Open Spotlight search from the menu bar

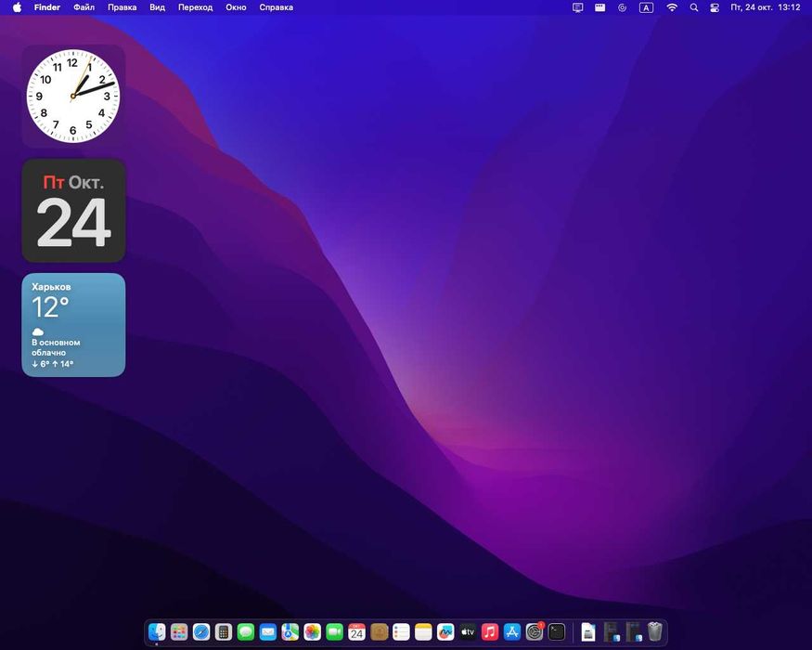tap(694, 7)
